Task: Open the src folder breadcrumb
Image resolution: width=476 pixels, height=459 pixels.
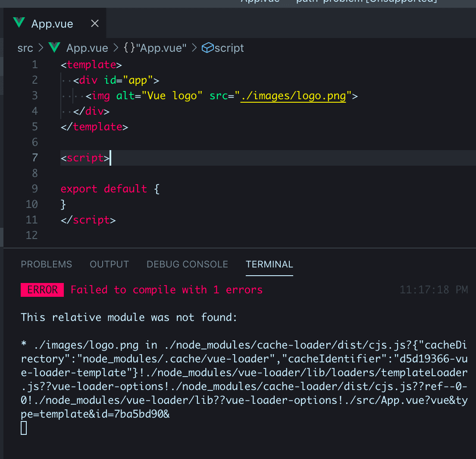Action: (25, 48)
